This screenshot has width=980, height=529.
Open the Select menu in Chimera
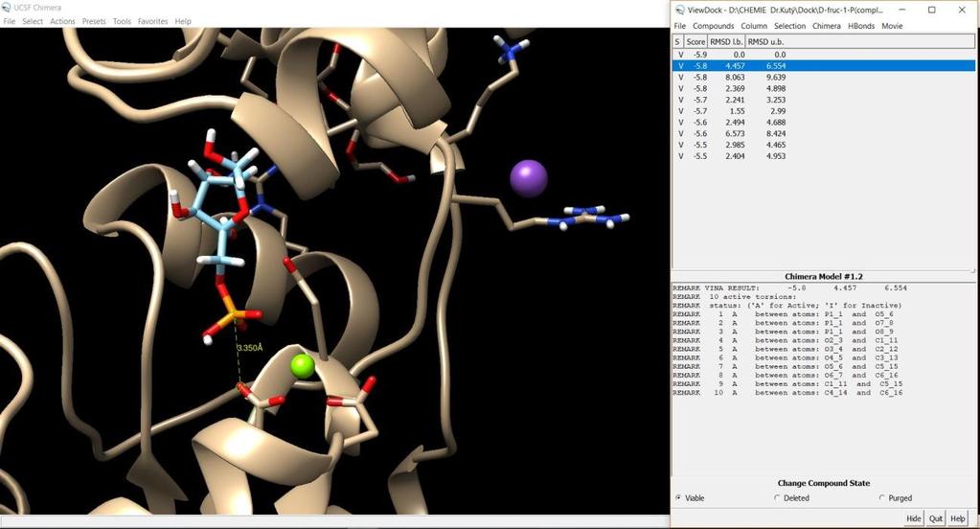(x=33, y=21)
